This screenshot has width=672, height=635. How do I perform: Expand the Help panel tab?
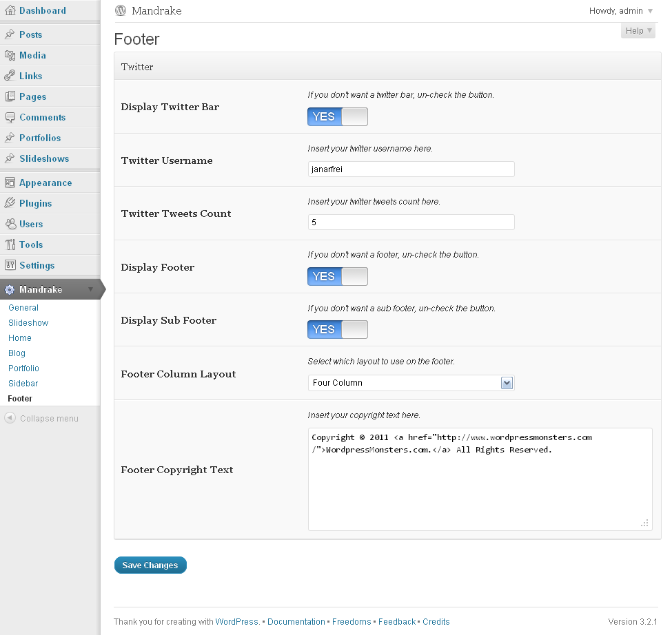(x=638, y=31)
